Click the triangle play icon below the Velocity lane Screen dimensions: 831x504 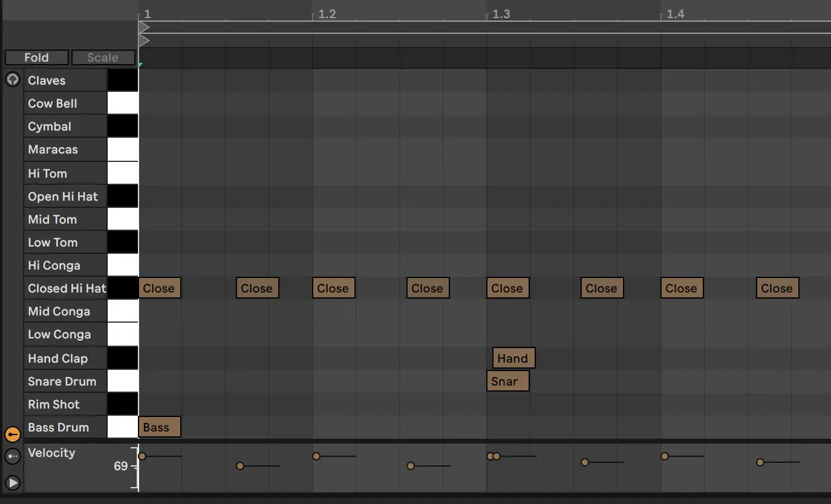click(12, 483)
